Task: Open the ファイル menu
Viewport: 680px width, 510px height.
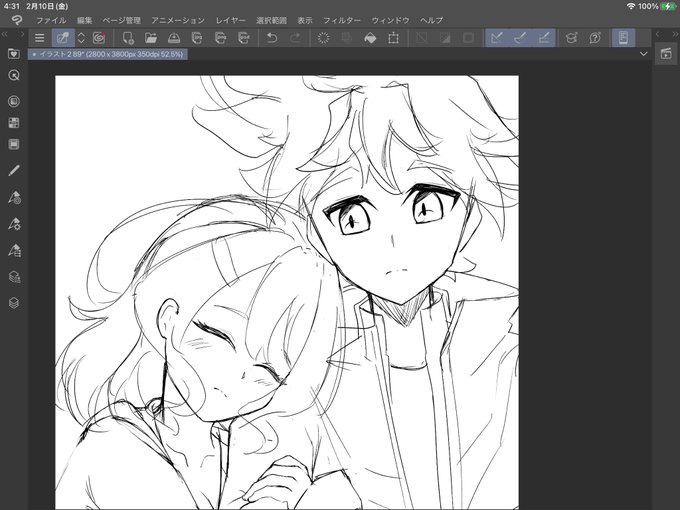Action: point(51,20)
